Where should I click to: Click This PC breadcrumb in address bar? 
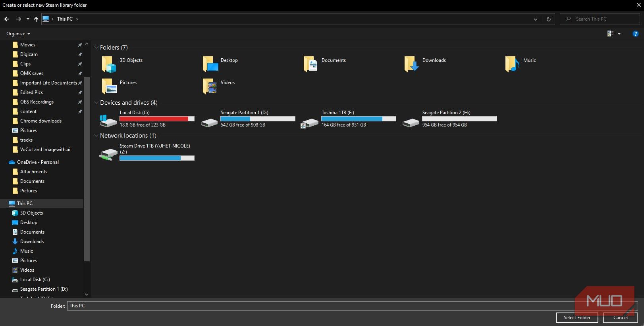point(65,19)
